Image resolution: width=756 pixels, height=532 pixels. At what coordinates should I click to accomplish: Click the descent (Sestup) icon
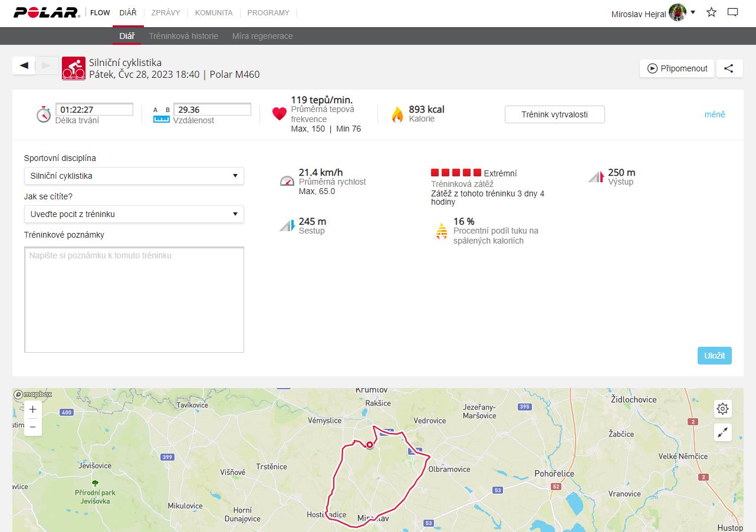287,225
